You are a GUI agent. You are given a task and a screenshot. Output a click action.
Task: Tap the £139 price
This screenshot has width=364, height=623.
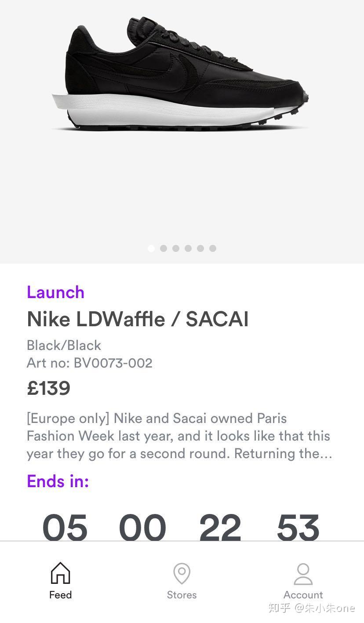[48, 388]
